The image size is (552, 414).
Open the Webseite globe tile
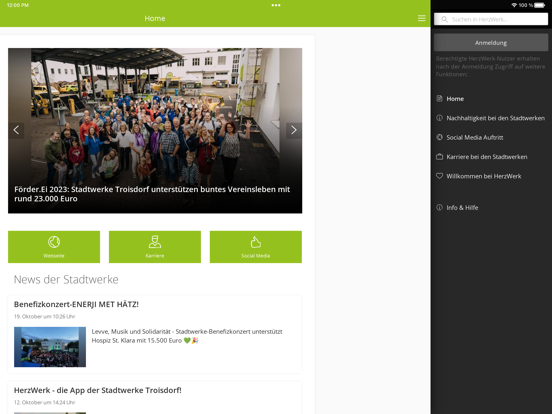point(54,247)
